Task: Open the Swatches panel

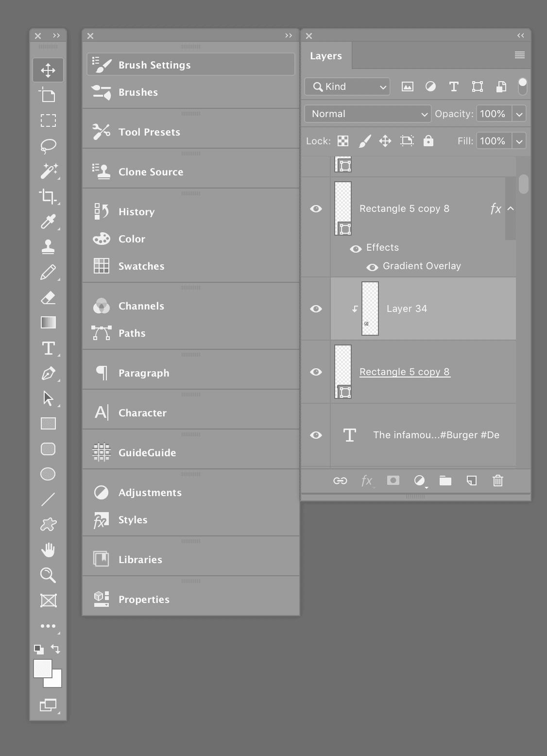Action: pyautogui.click(x=141, y=266)
